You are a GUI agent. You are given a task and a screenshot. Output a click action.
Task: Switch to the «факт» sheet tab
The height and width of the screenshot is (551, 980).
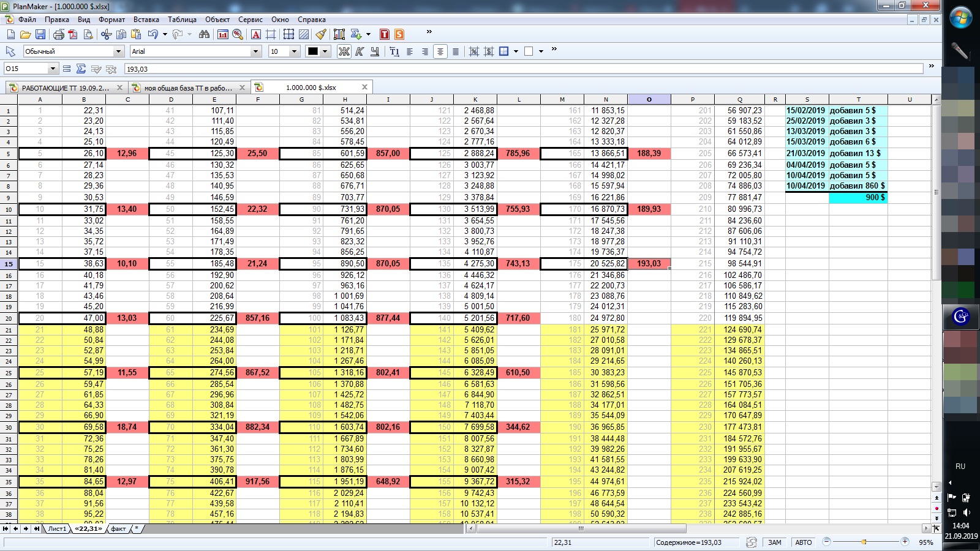tap(118, 528)
